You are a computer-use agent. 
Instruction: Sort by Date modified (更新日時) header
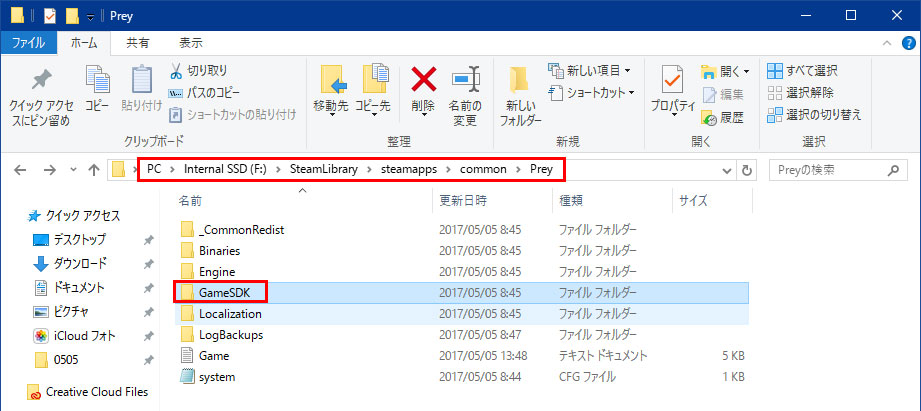[463, 201]
